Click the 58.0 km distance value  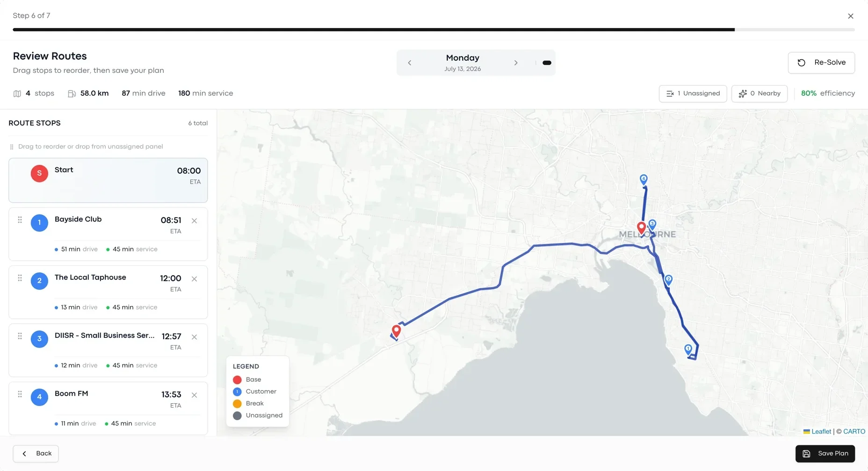pos(94,93)
